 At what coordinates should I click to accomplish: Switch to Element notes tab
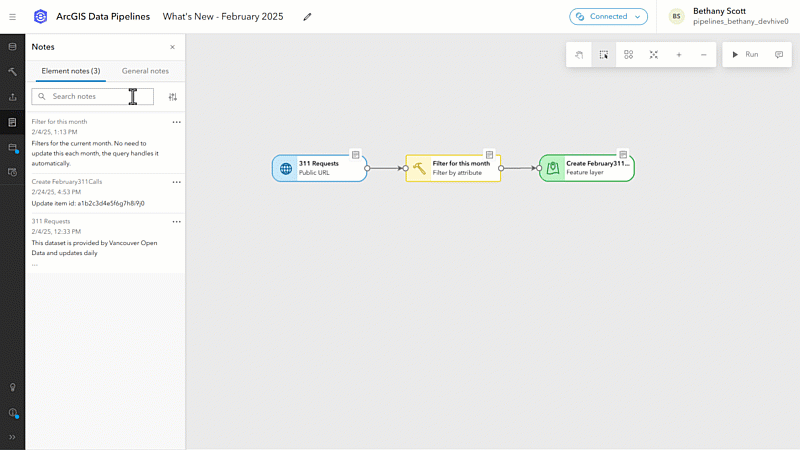tap(70, 71)
